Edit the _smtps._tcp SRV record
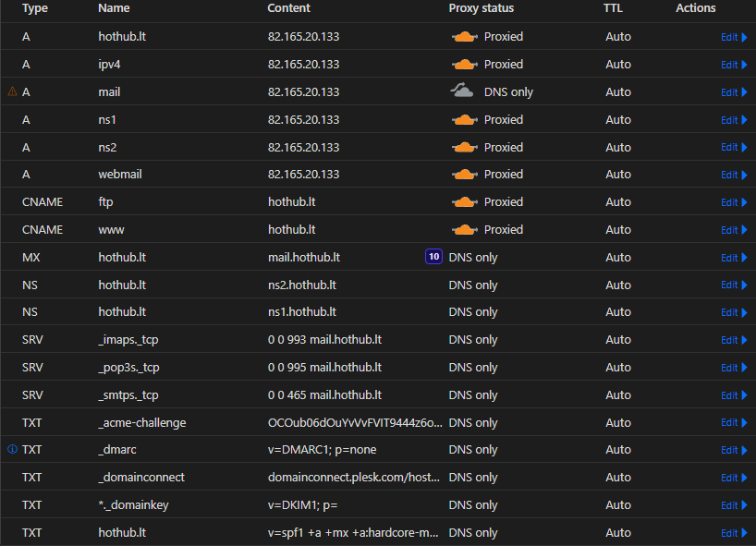Screen dimensions: 756x546 (x=734, y=395)
